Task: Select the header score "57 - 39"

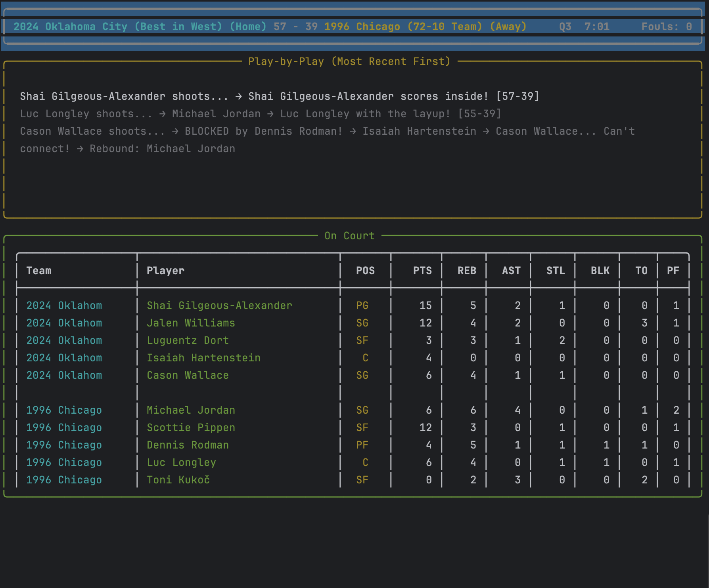Action: [295, 27]
